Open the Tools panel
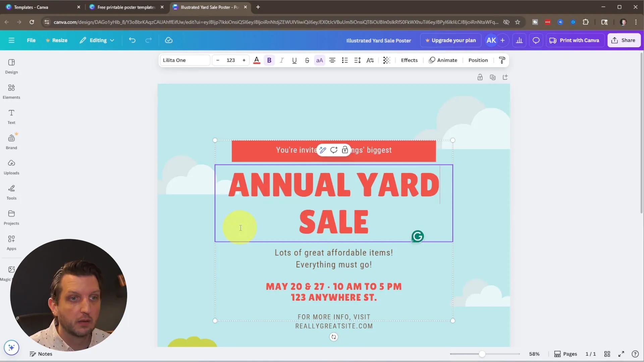Viewport: 644px width, 362px height. [11, 192]
